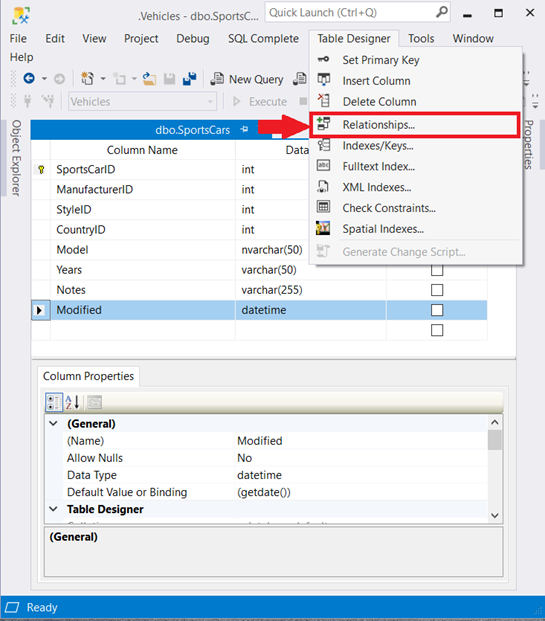Screen dimensions: 545x621
Task: Click the Alphabetical sort icon in Column Properties
Action: point(72,402)
